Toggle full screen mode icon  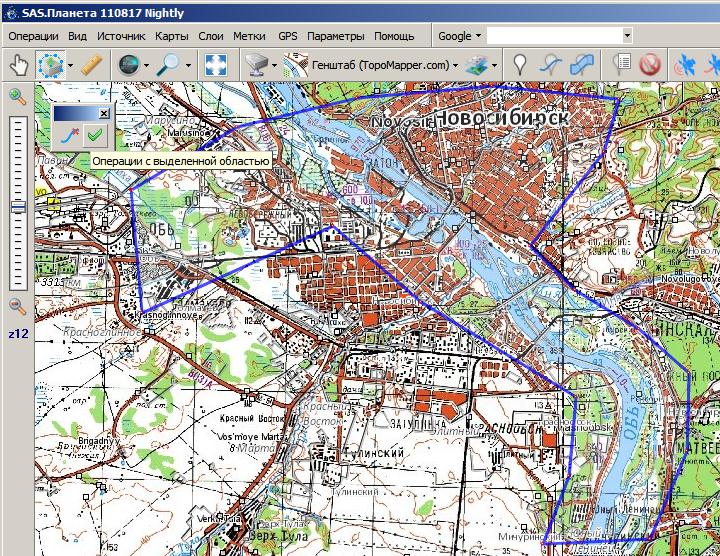pos(216,65)
